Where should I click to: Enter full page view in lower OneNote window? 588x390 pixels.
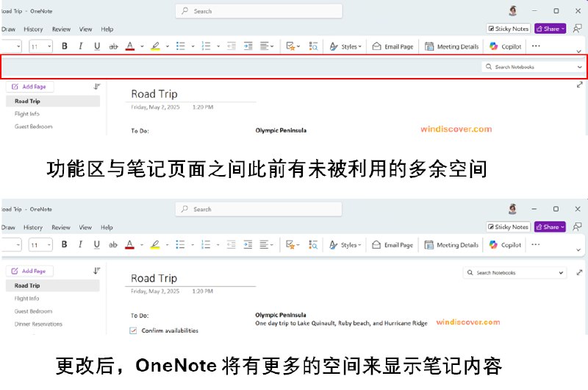579,272
